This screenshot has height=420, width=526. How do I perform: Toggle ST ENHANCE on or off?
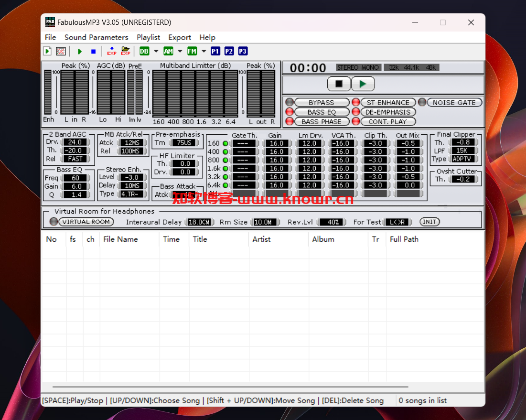tap(388, 102)
